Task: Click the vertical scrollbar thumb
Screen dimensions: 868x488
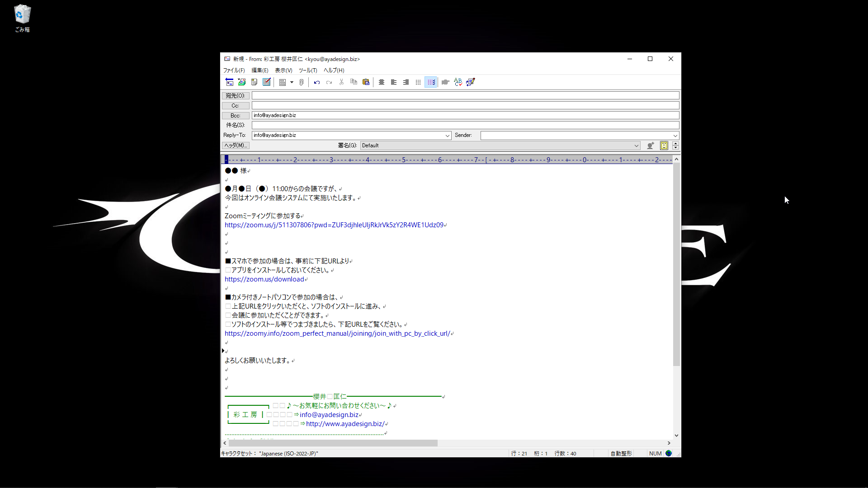Action: point(676,264)
